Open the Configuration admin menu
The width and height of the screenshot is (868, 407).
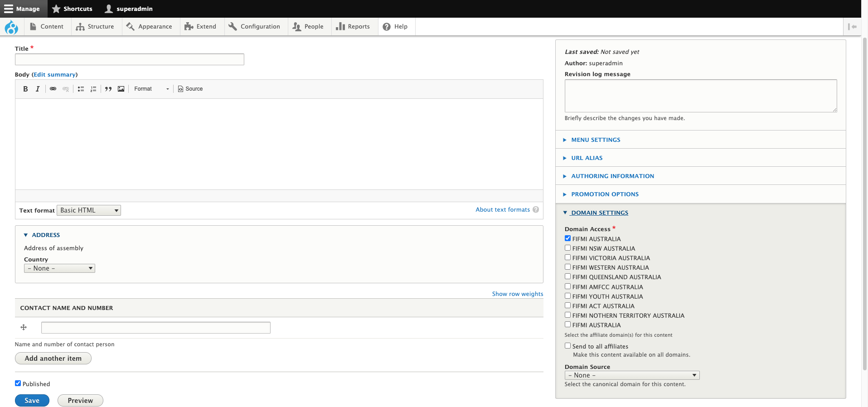255,27
